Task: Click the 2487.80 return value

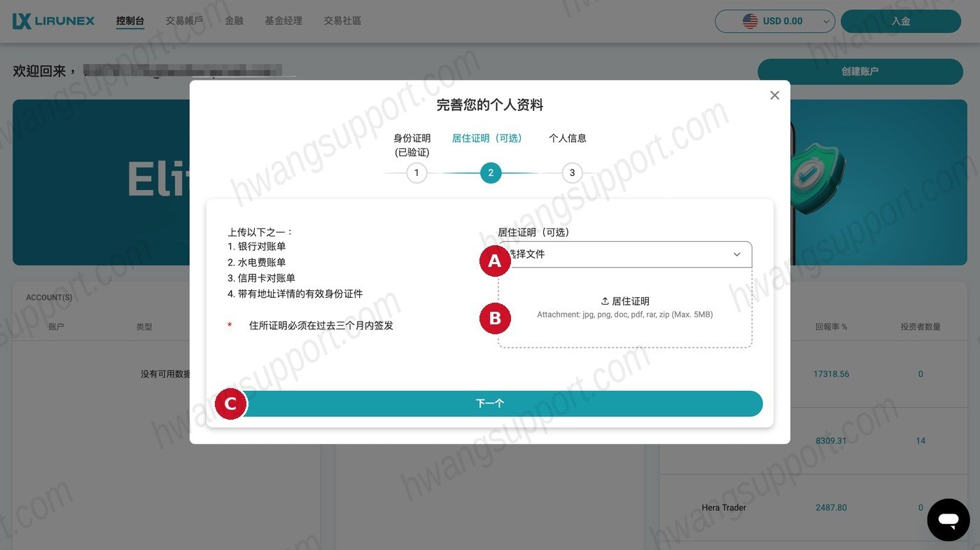Action: tap(831, 507)
